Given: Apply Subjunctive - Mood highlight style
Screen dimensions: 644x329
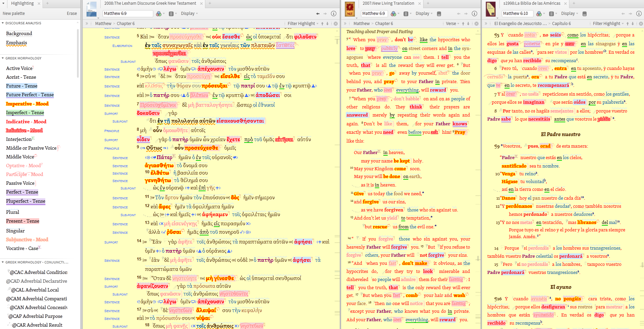Looking at the screenshot, I should [27, 239].
